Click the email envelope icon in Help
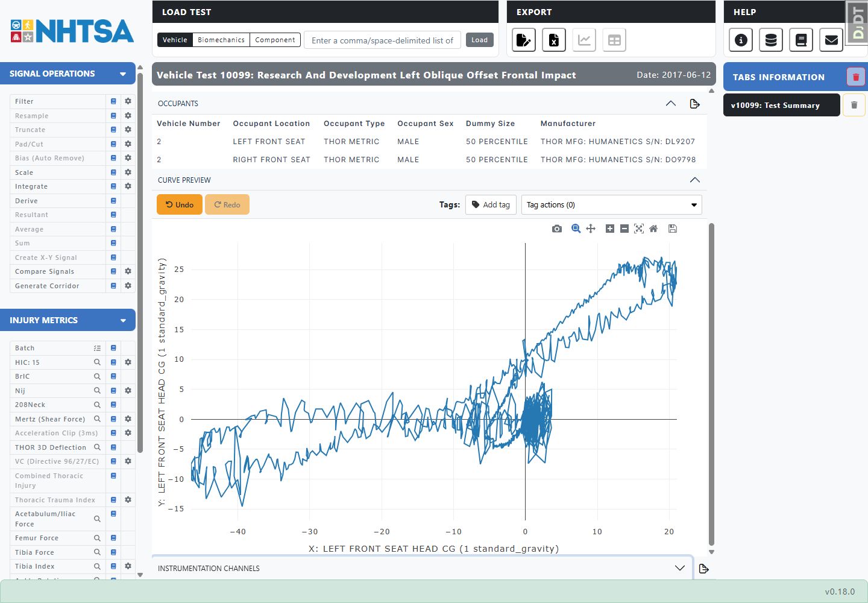The width and height of the screenshot is (868, 603). 831,40
